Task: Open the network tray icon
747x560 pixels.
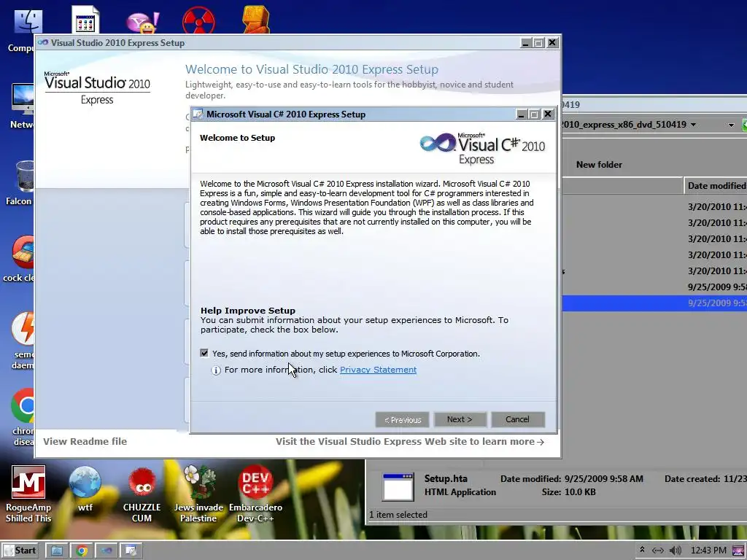Action: pos(658,551)
